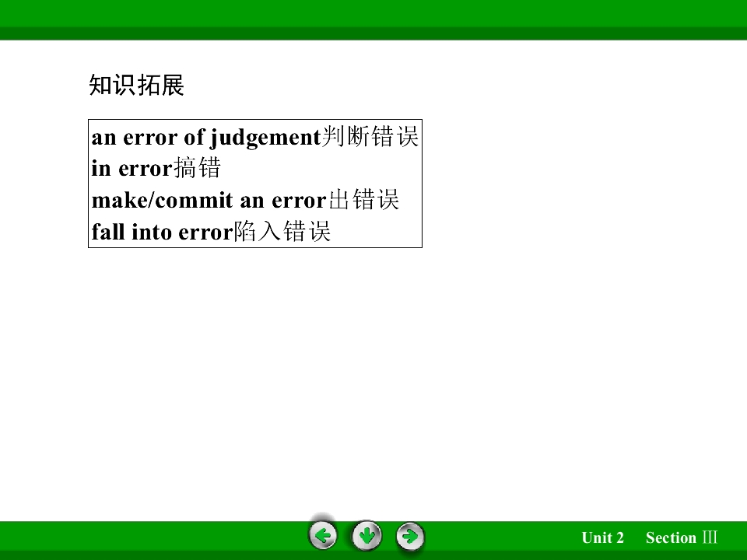Click the line 'make/commit an error出错误'
The width and height of the screenshot is (747, 560).
245,200
